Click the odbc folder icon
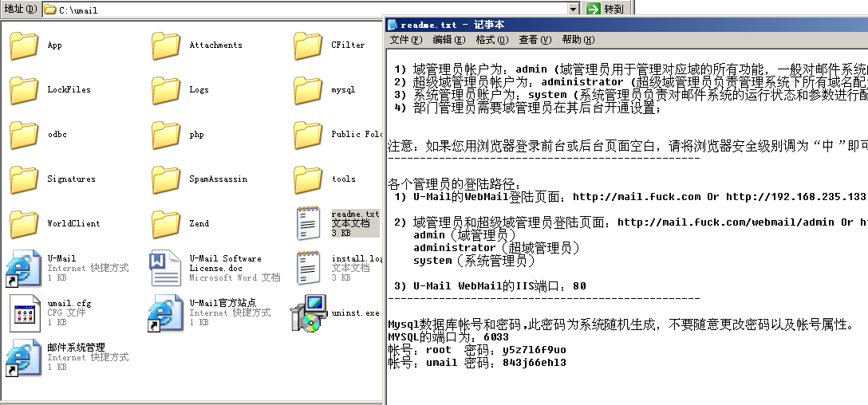Image resolution: width=868 pixels, height=405 pixels. [24, 135]
